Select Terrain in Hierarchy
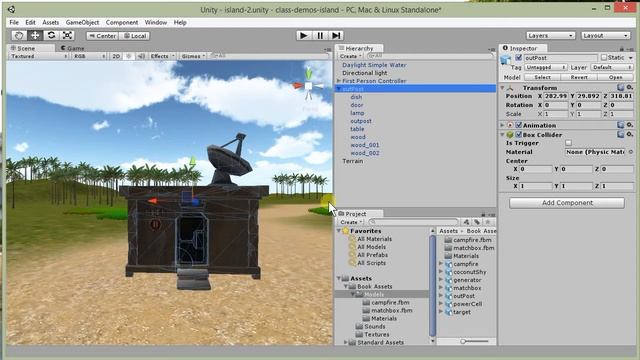This screenshot has width=640, height=360. click(352, 161)
